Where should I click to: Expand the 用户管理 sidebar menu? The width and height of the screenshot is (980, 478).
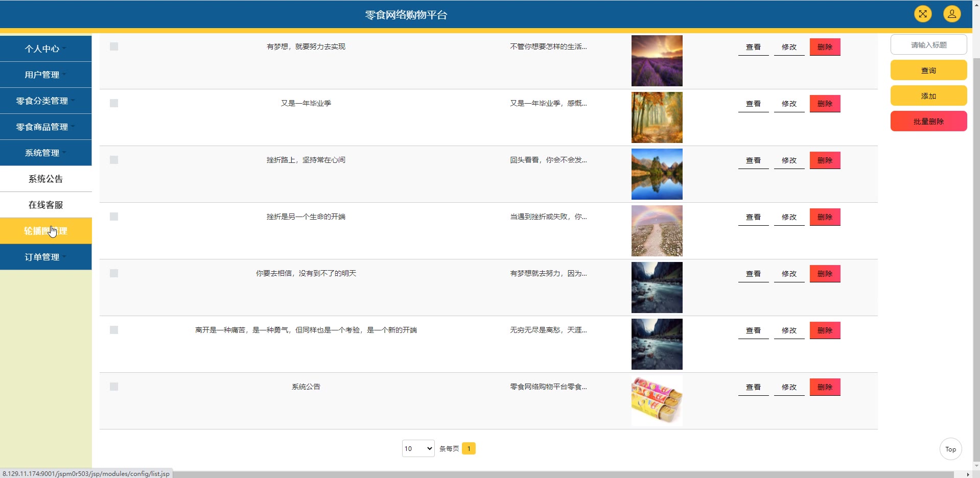(x=46, y=75)
